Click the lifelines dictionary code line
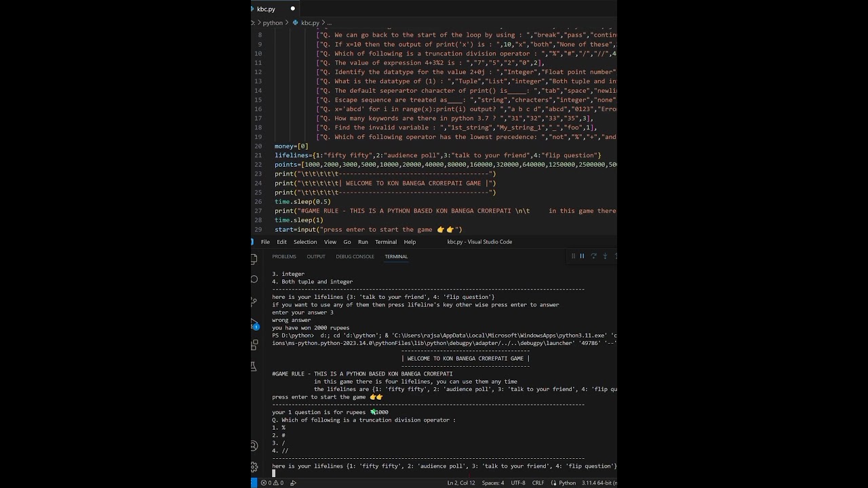 click(437, 155)
